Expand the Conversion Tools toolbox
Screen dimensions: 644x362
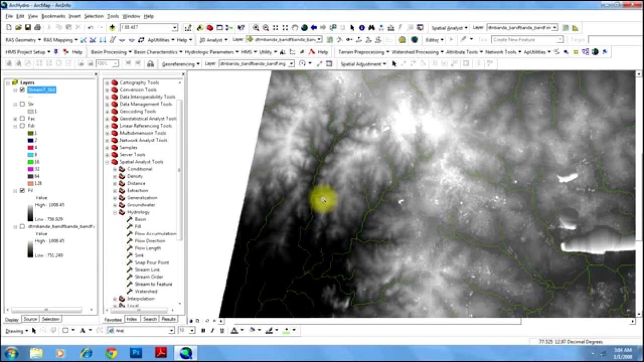tap(107, 90)
